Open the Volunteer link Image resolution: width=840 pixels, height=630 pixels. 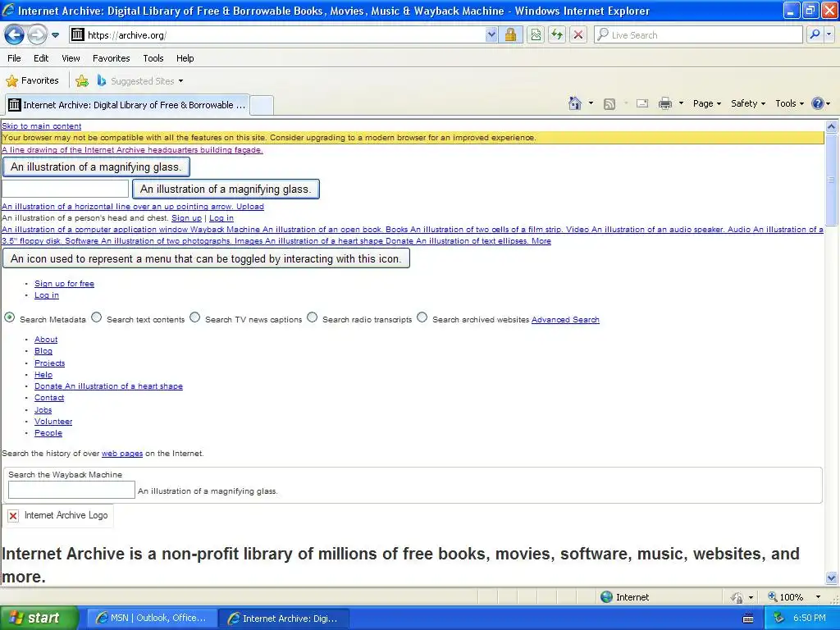[53, 421]
